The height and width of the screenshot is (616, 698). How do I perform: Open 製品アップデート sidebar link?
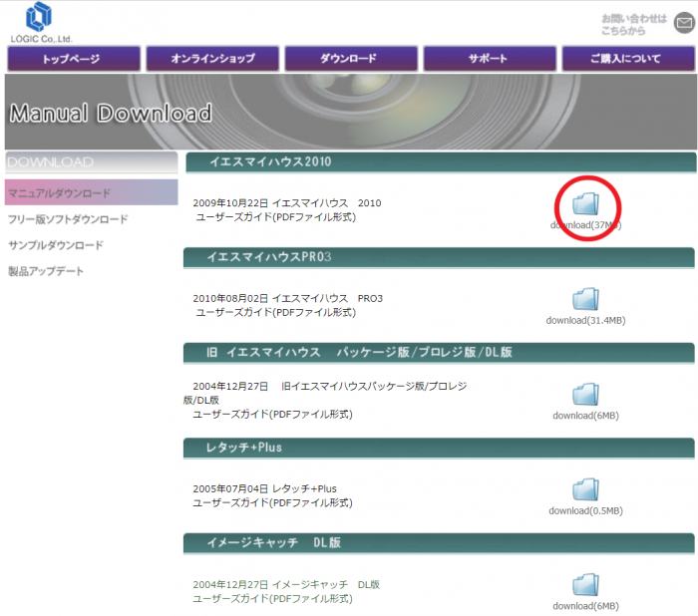(x=46, y=271)
